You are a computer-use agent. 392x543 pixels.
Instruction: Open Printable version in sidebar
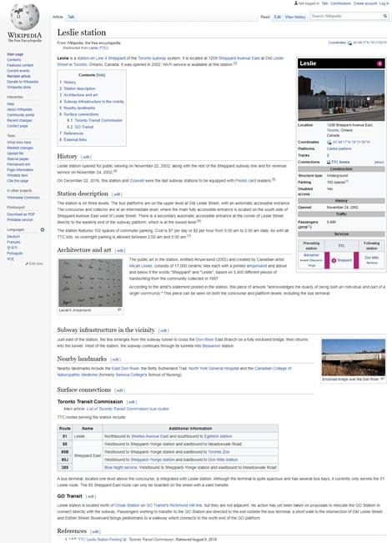tap(20, 219)
